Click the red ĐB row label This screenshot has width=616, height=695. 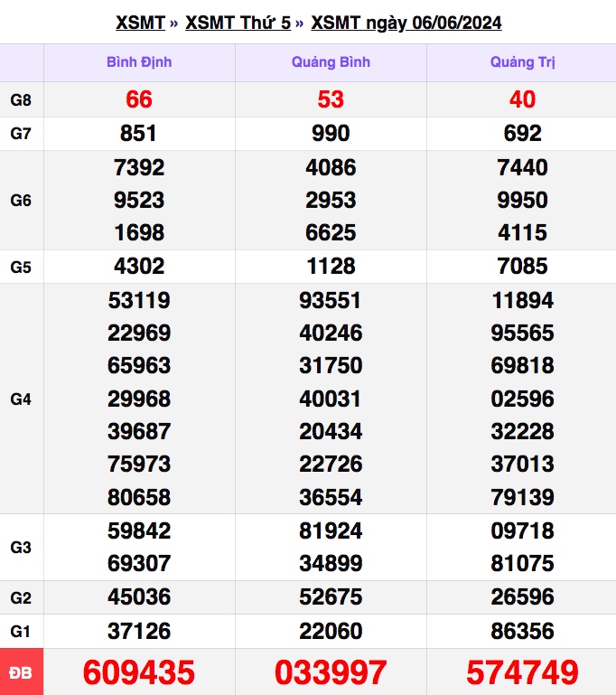pyautogui.click(x=22, y=672)
